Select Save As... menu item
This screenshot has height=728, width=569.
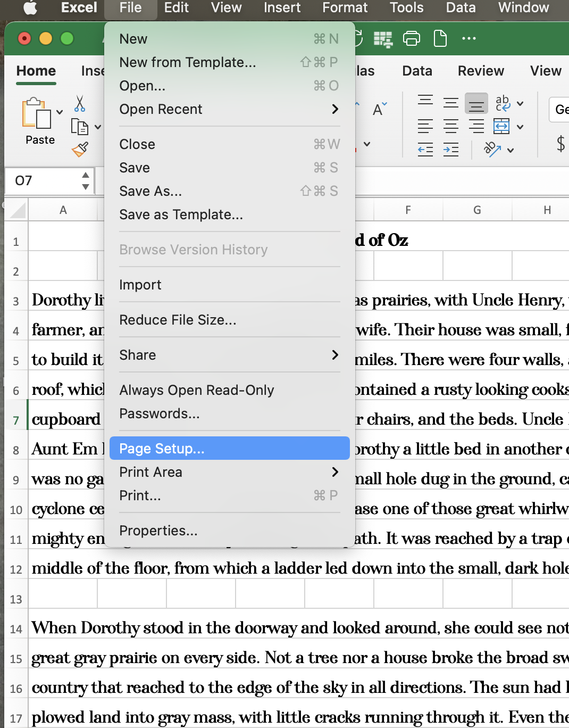[230, 191]
